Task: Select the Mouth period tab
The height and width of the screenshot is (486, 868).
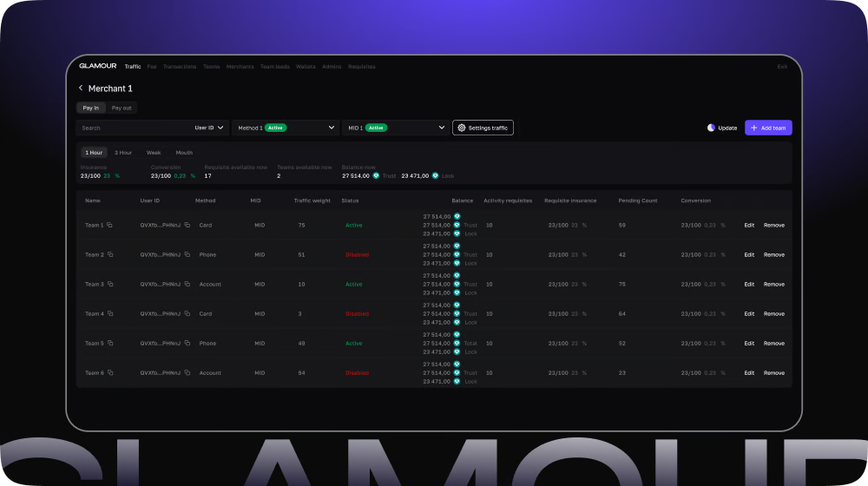Action: pyautogui.click(x=184, y=152)
